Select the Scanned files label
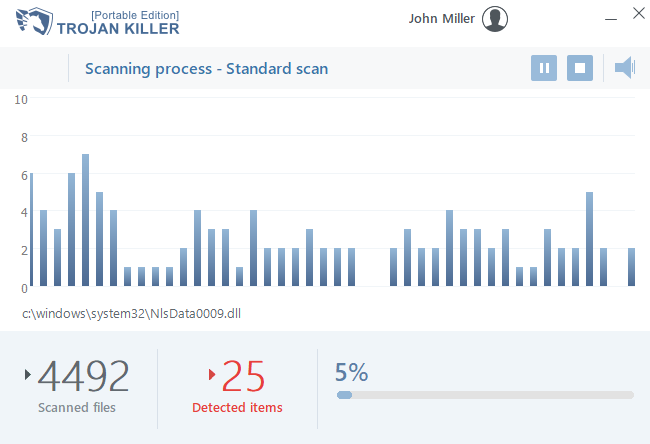The image size is (650, 444). coord(77,408)
